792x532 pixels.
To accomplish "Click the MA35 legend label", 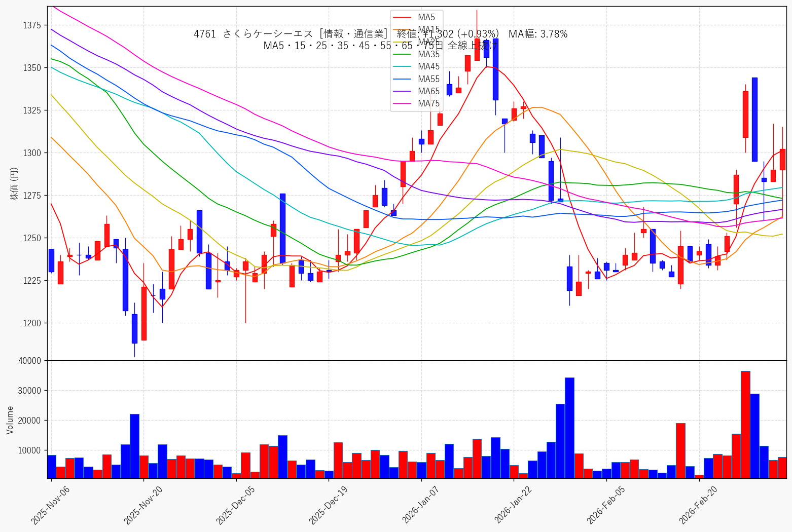I will pyautogui.click(x=429, y=54).
